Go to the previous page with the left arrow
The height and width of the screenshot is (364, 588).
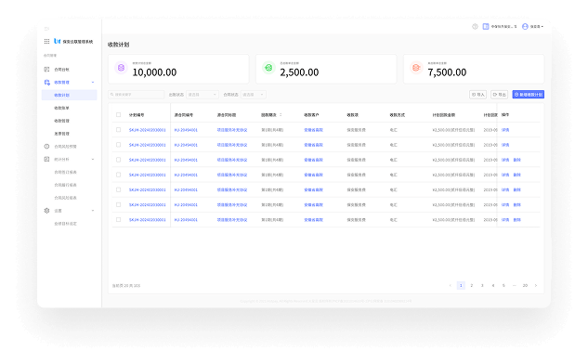click(450, 286)
